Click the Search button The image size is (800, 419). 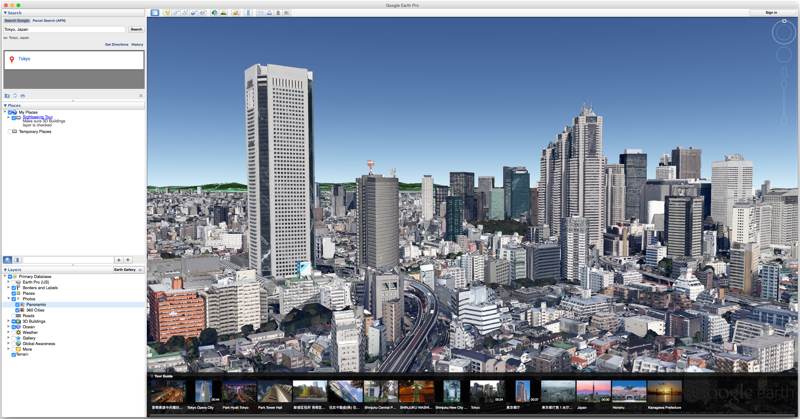[136, 30]
